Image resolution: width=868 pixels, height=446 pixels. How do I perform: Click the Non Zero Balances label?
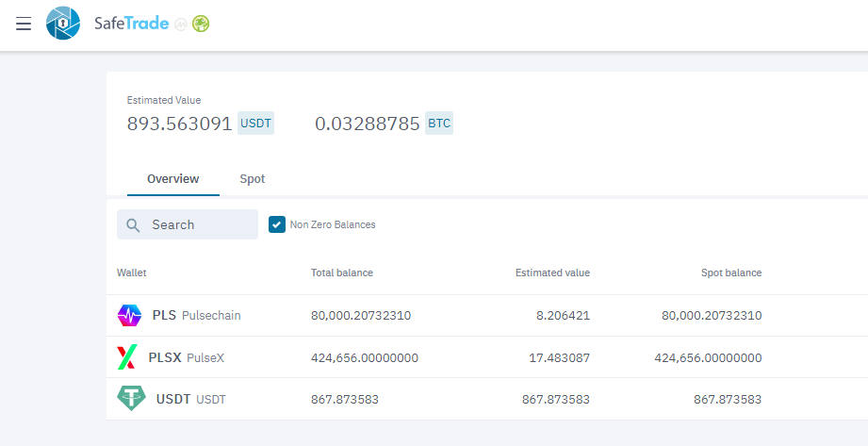point(333,224)
